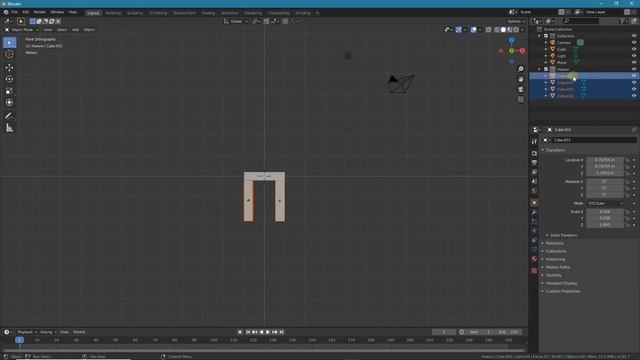
Task: Activate the Transform tool in the viewport toolbar
Action: [x=9, y=102]
